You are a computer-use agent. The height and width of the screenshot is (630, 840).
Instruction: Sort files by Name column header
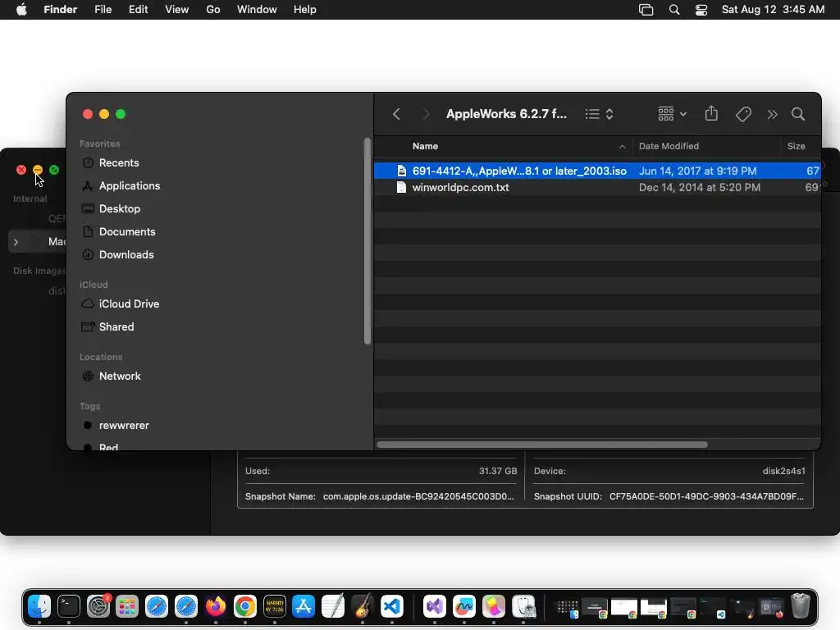click(426, 146)
